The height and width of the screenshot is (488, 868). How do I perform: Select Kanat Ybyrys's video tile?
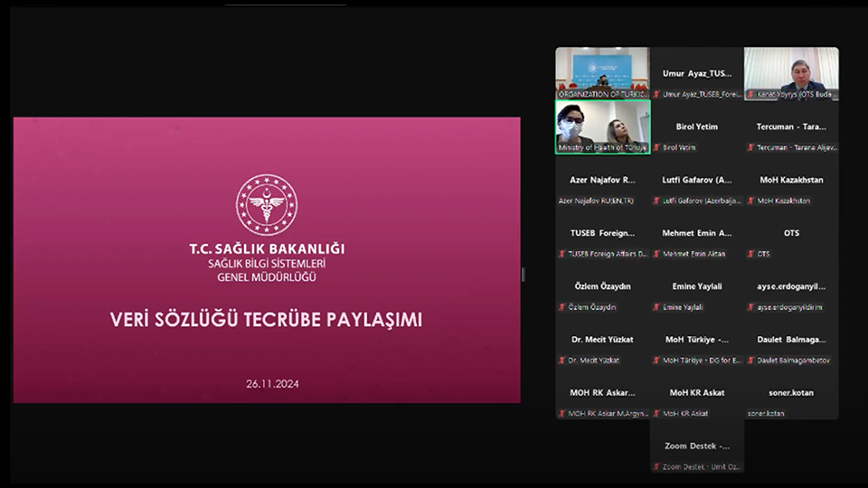click(x=791, y=72)
